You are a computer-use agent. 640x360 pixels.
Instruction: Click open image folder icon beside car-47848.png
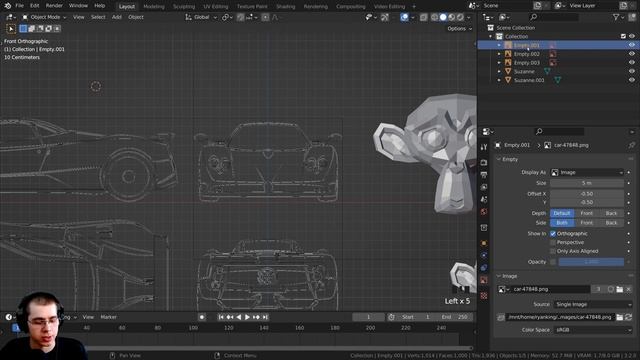click(620, 289)
